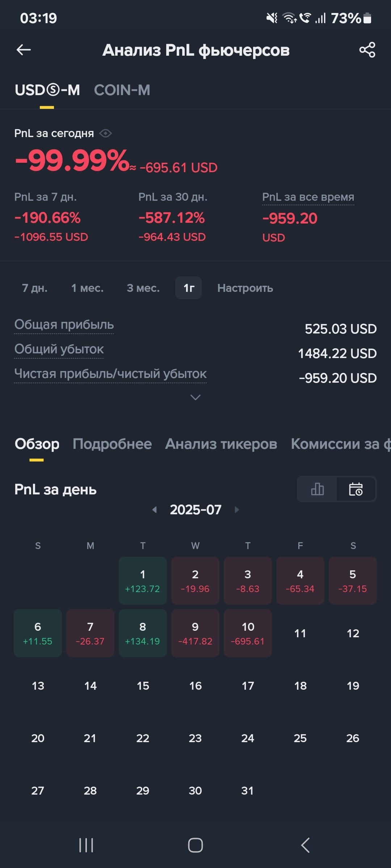
Task: Select the 3 мес. period
Action: (x=143, y=288)
